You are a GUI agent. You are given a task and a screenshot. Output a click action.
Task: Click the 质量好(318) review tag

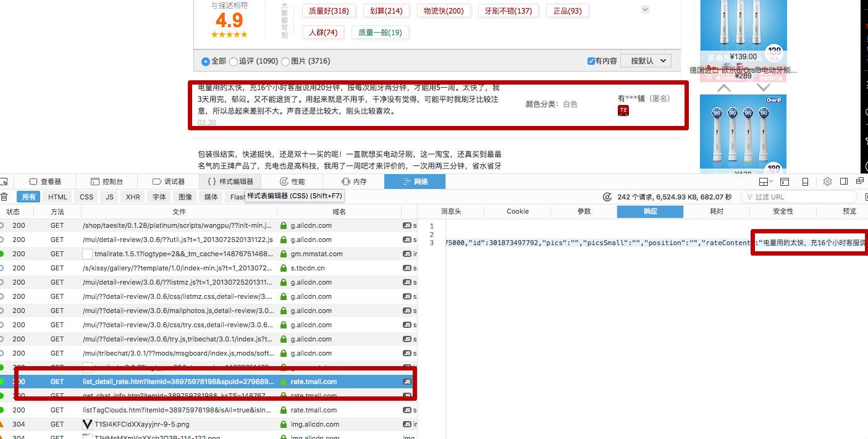click(x=329, y=10)
